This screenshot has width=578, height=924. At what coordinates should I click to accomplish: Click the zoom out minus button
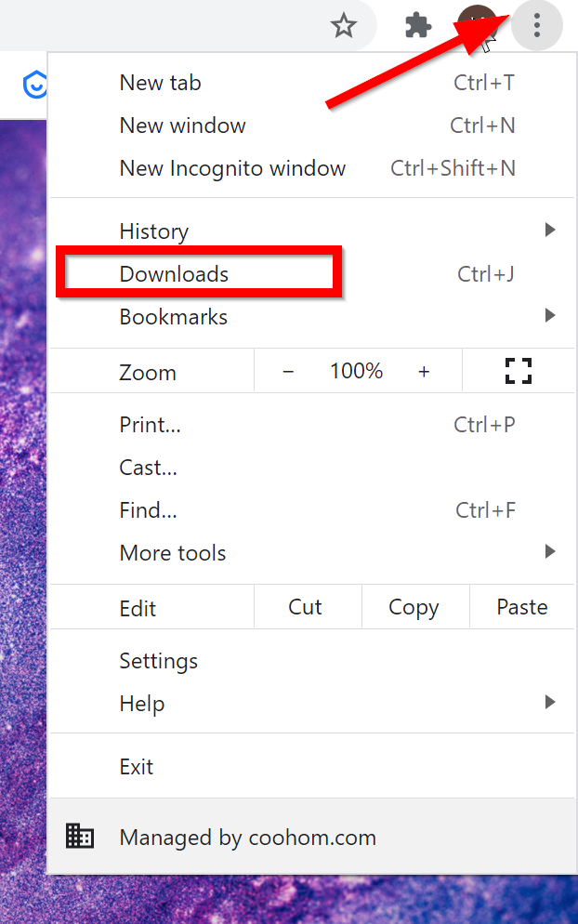(x=288, y=371)
